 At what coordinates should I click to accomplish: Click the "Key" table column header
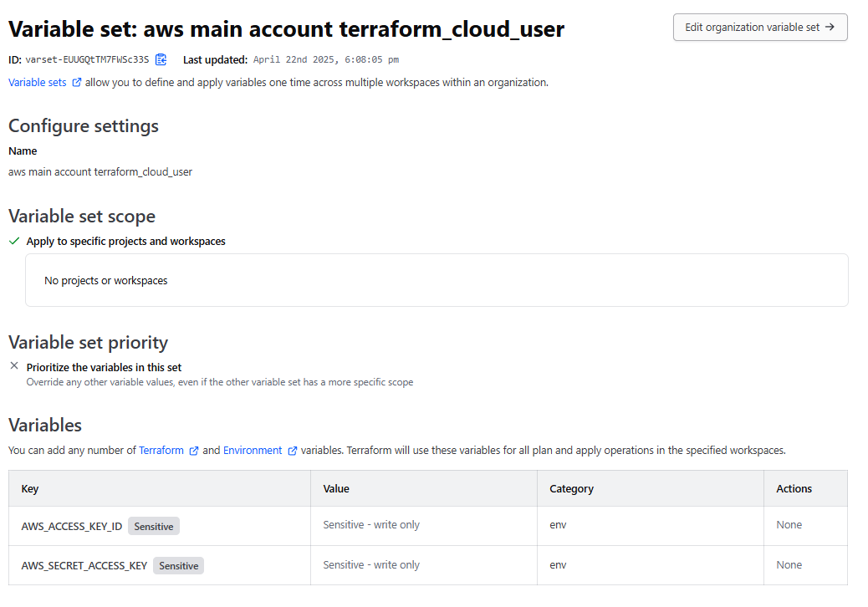[30, 488]
